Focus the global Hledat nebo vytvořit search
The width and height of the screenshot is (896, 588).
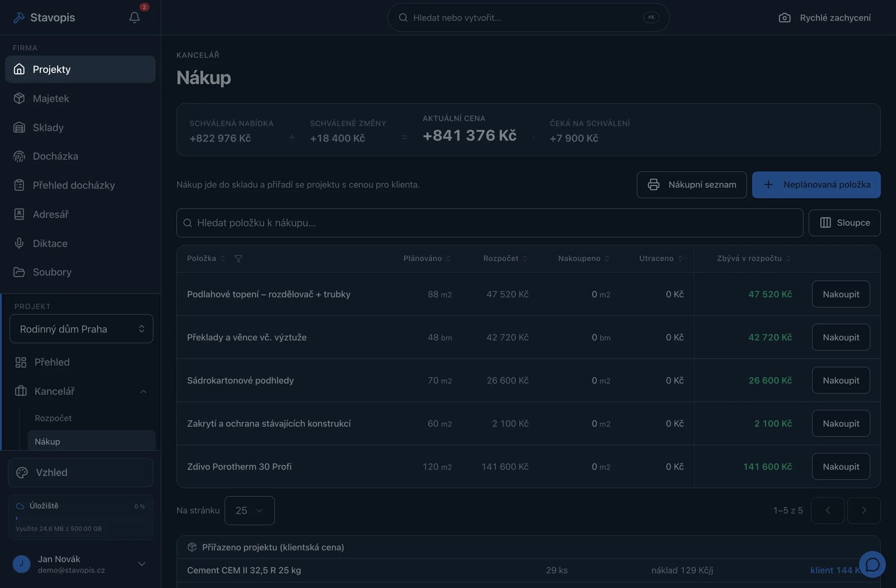tap(528, 17)
